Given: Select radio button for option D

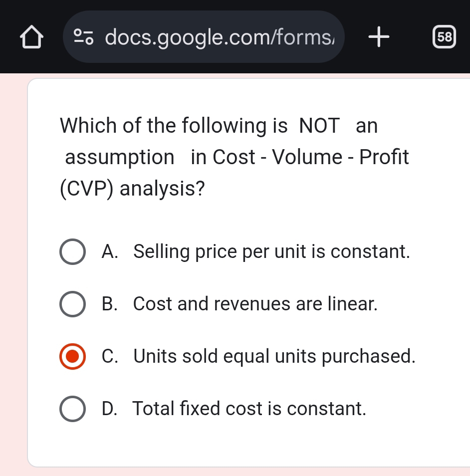Looking at the screenshot, I should pyautogui.click(x=72, y=409).
